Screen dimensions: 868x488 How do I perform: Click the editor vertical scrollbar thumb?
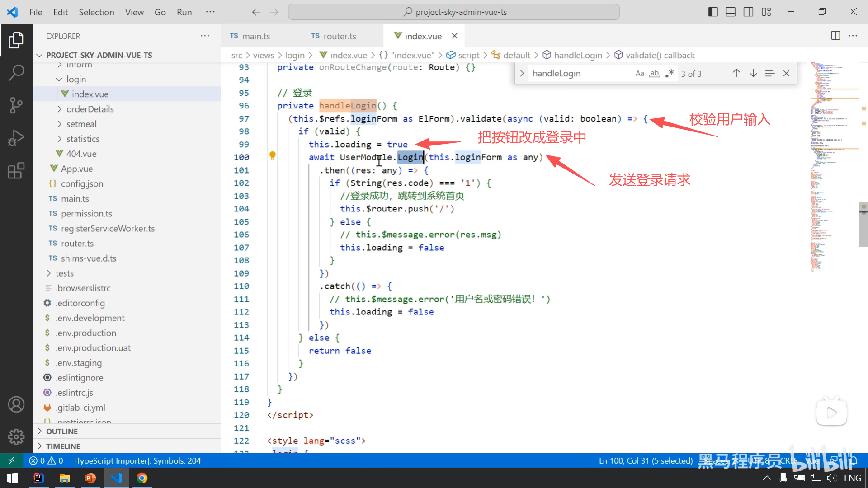[x=863, y=225]
